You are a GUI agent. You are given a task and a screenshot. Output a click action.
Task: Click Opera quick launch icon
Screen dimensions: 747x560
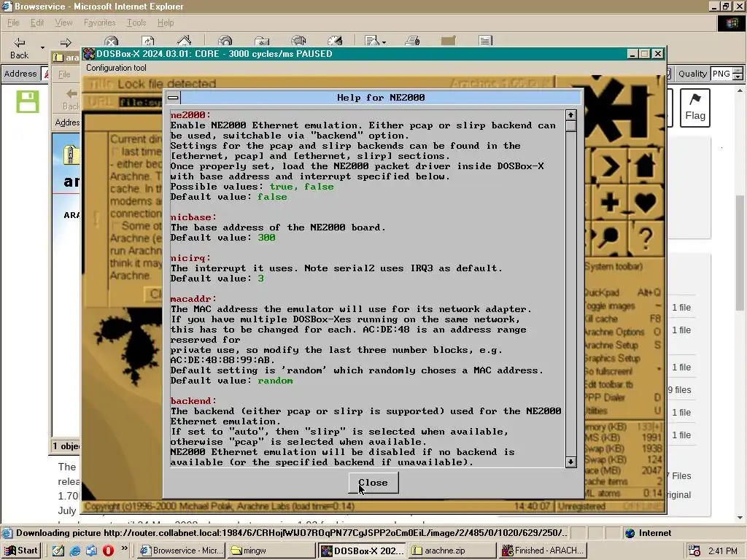(x=108, y=551)
